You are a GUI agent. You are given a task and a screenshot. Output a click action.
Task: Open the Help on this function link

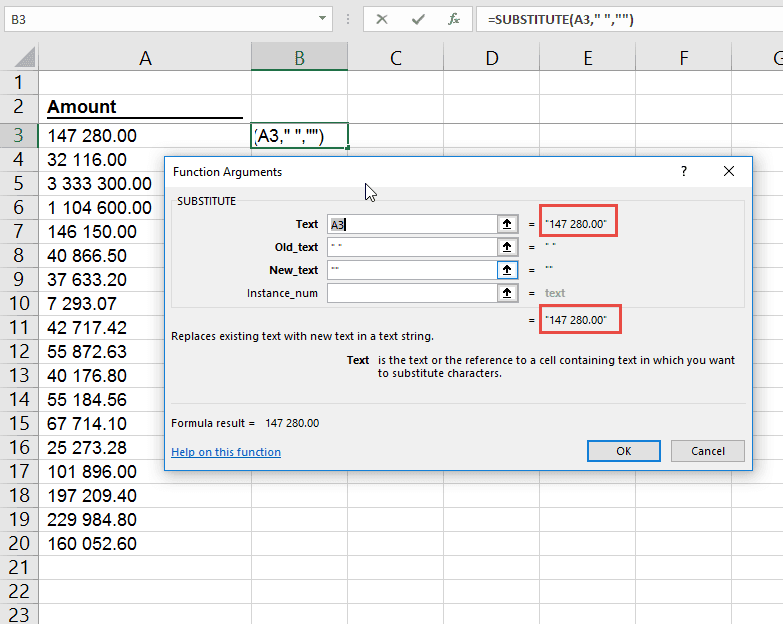coord(226,452)
